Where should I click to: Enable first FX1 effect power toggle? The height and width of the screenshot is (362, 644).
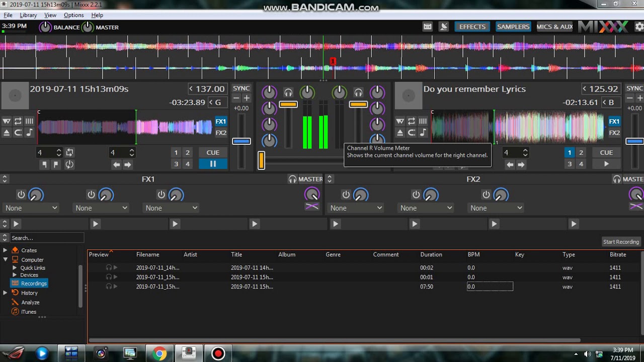coord(21,194)
